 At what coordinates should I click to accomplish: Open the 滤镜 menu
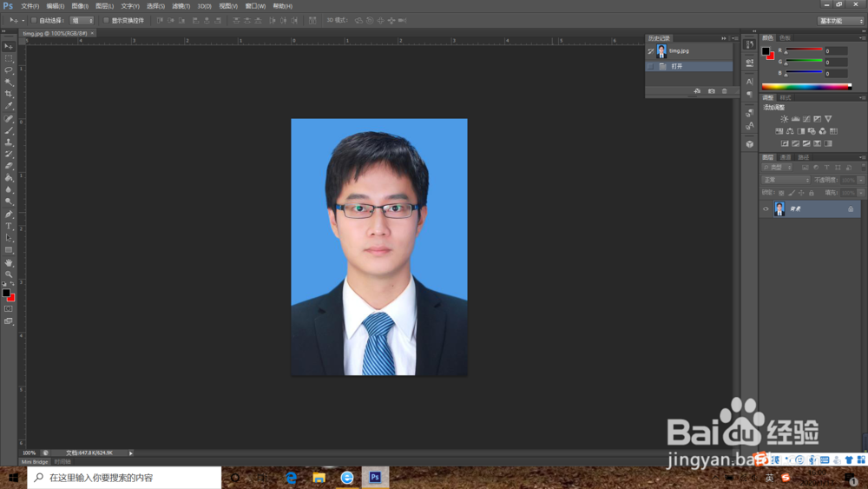click(180, 6)
